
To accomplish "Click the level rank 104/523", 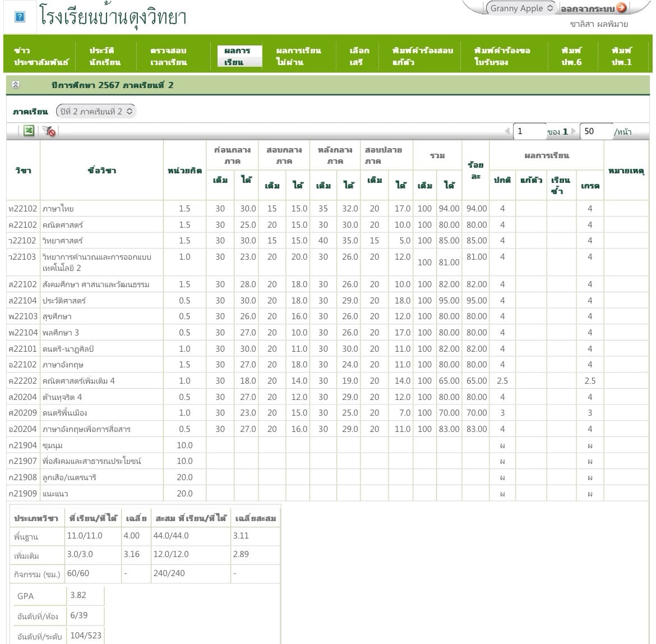I will pos(86,635).
